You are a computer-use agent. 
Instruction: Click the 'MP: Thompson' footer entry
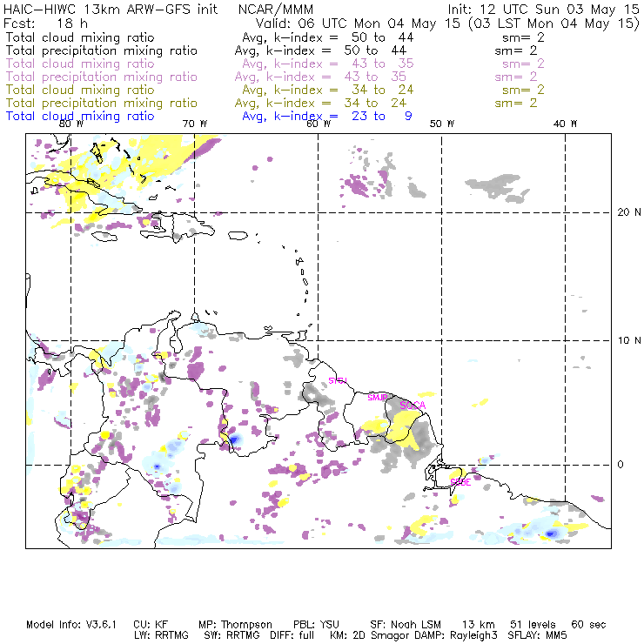(x=235, y=625)
